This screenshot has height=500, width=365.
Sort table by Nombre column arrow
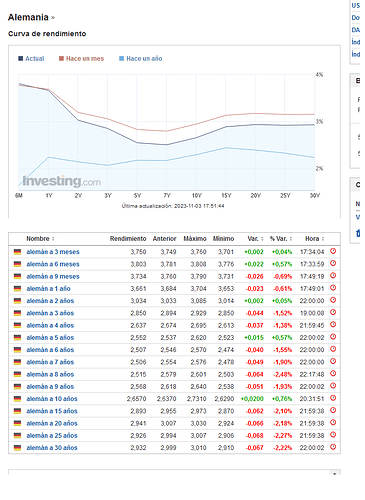[53, 239]
